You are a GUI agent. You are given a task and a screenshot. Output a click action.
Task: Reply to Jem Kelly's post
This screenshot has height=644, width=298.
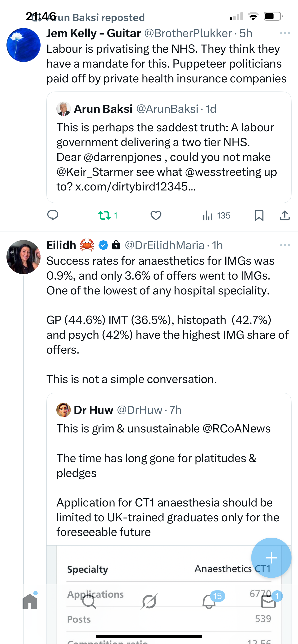53,215
